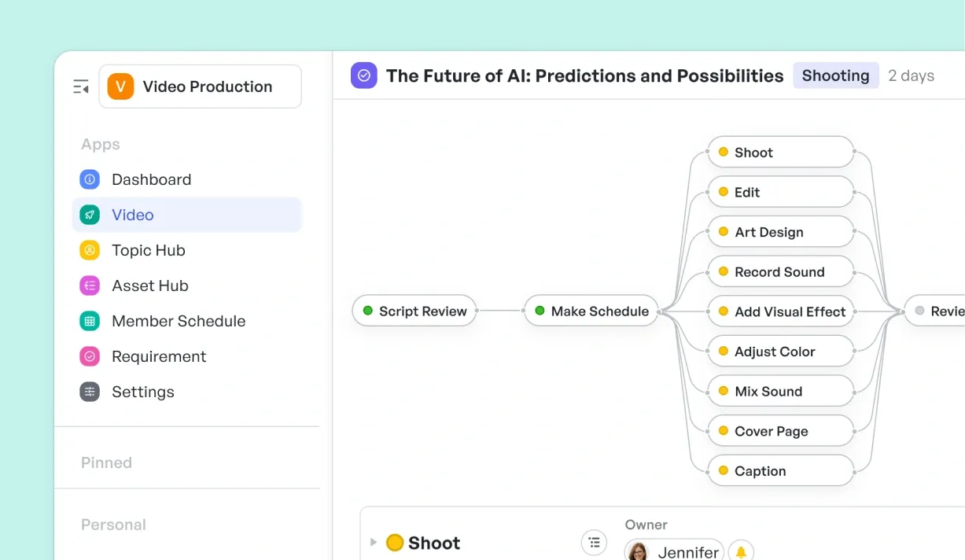Viewport: 965px width, 560px height.
Task: Select the Art Design workflow node
Action: pos(781,232)
